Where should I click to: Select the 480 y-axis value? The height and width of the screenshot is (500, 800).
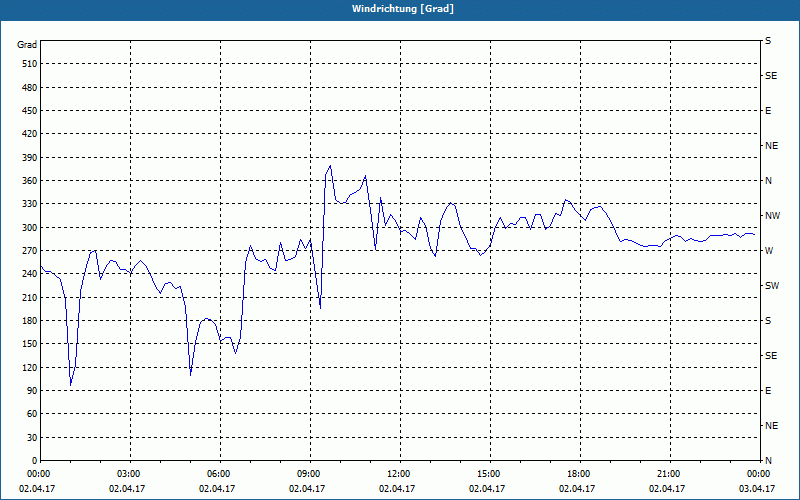29,87
